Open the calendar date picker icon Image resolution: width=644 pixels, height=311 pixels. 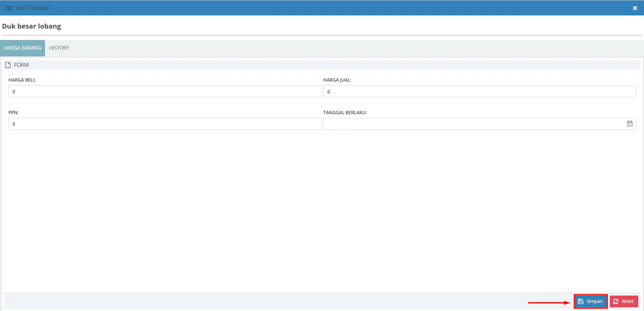click(x=630, y=124)
